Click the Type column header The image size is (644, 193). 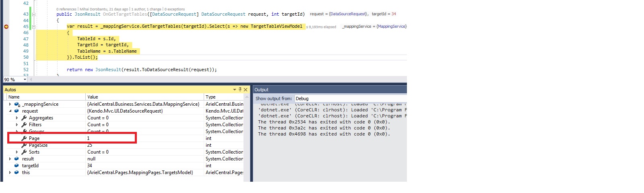224,97
